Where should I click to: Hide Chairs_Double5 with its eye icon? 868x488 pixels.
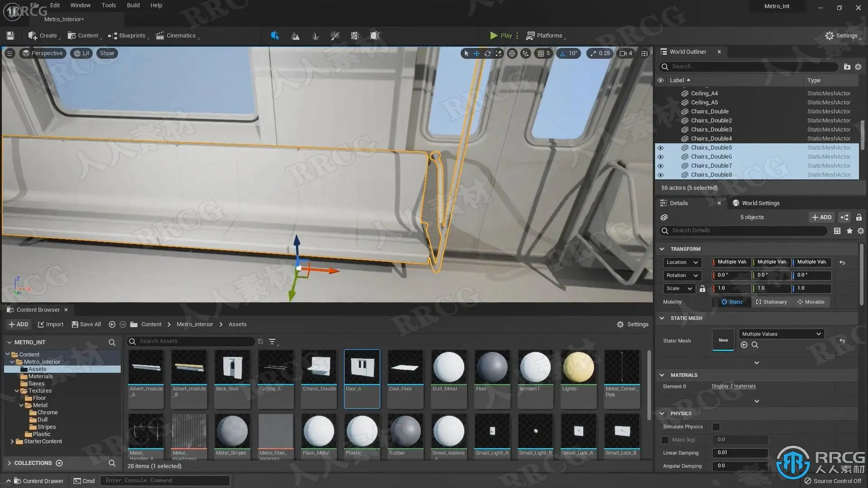click(660, 148)
